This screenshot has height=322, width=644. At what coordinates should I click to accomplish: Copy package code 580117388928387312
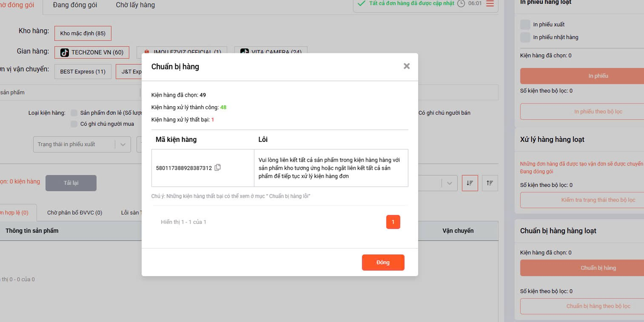tap(217, 168)
